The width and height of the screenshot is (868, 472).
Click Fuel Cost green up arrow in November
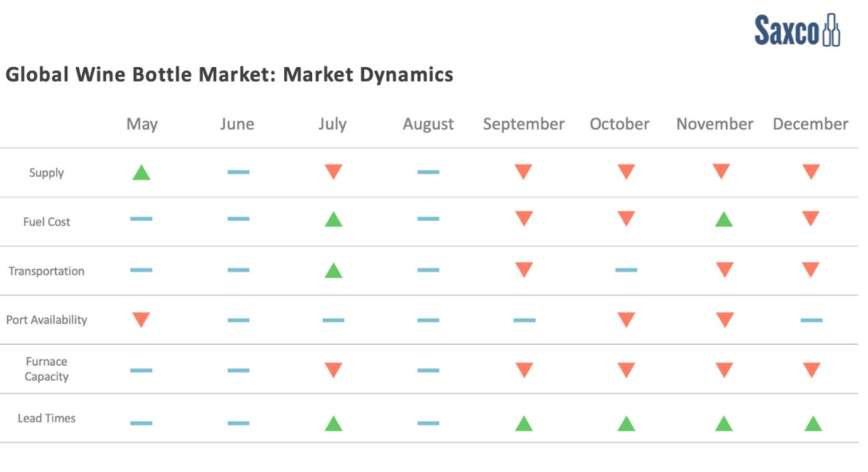(x=724, y=219)
